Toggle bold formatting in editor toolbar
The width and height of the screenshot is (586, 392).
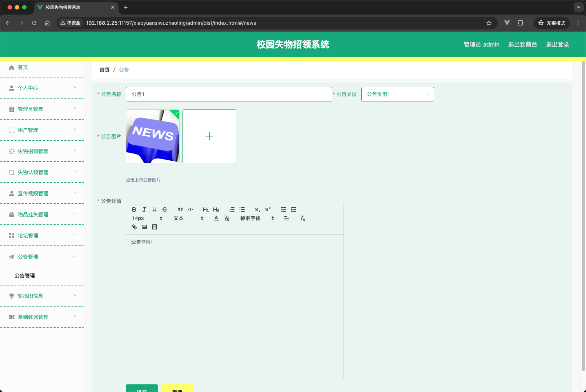click(134, 209)
